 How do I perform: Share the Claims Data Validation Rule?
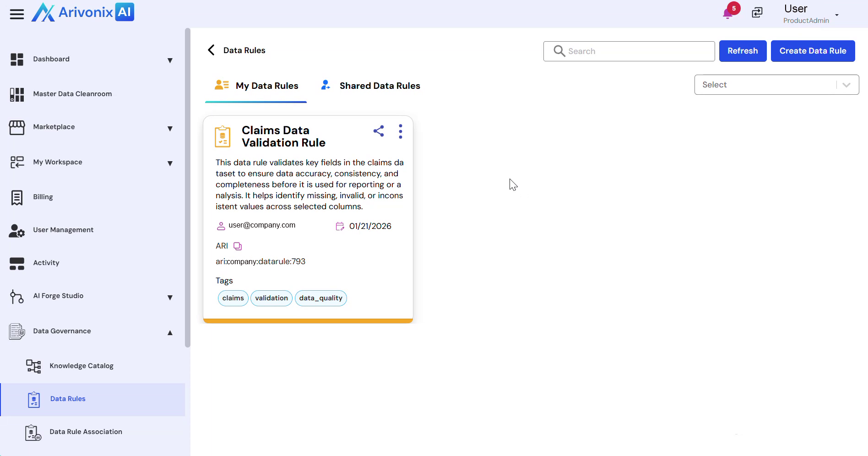pos(379,131)
